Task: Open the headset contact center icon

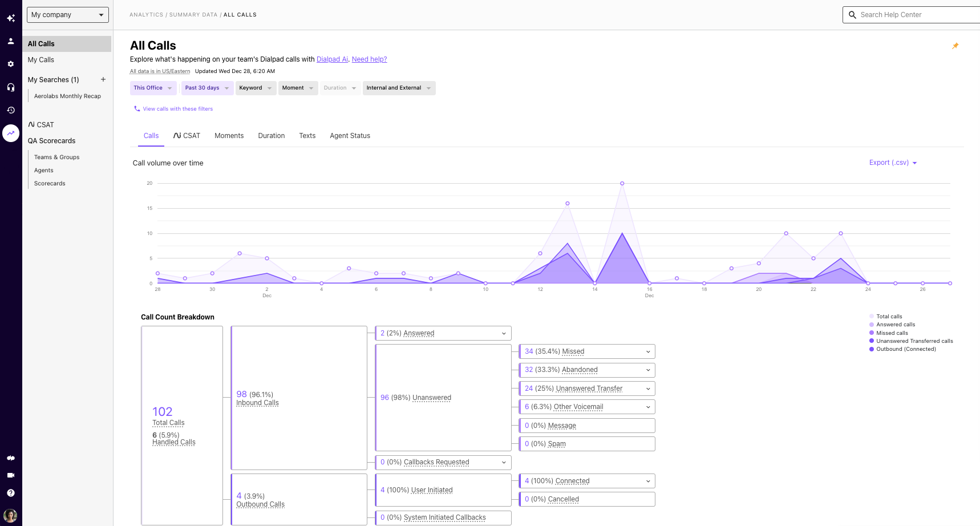Action: (x=11, y=87)
